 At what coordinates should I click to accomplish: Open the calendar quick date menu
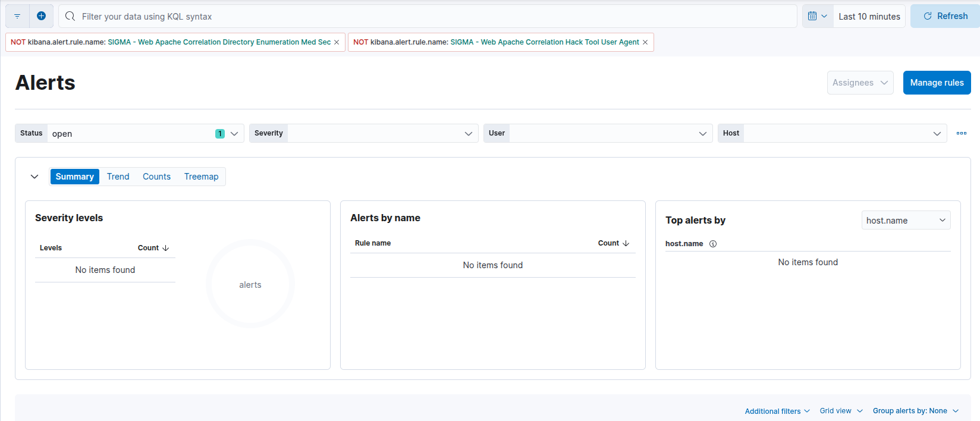[x=817, y=16]
